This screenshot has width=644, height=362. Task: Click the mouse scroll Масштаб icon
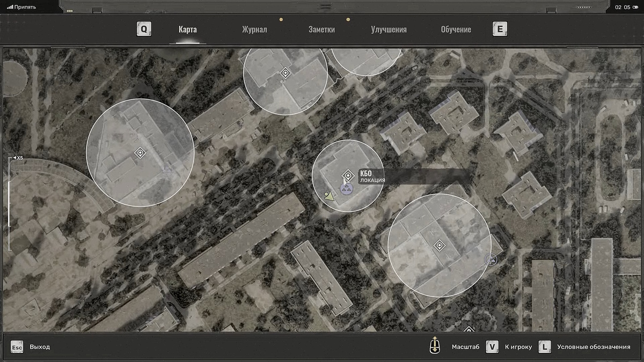[435, 346]
